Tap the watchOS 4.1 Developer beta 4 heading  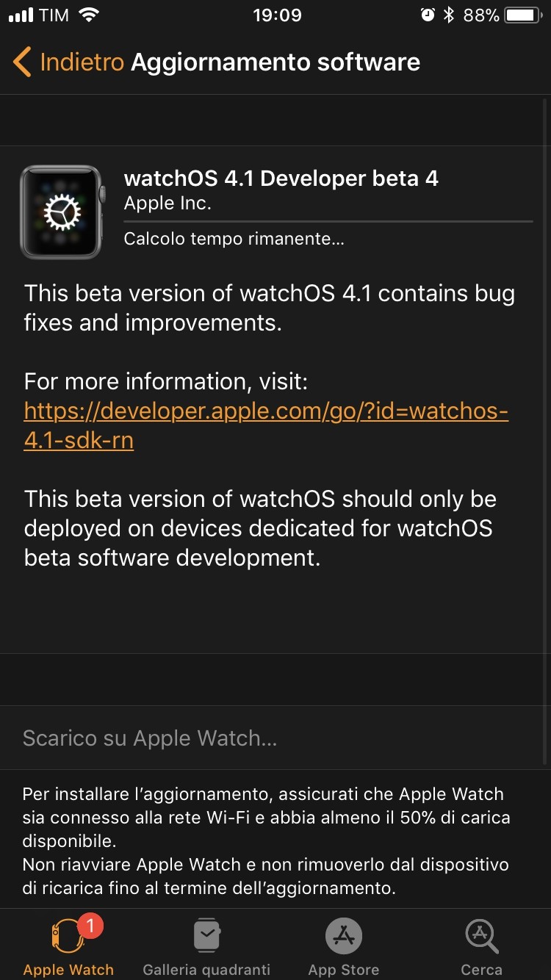point(281,179)
